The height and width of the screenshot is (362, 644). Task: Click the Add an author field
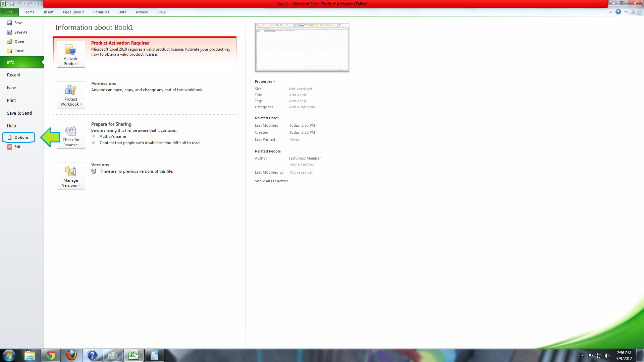(x=302, y=164)
